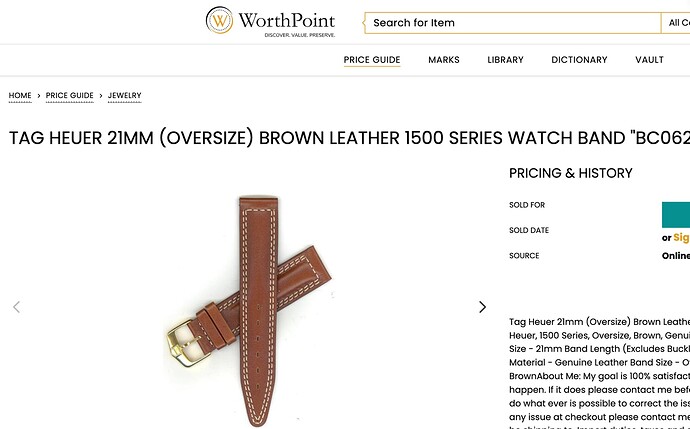
Task: Open the Dictionary menu item
Action: [579, 60]
